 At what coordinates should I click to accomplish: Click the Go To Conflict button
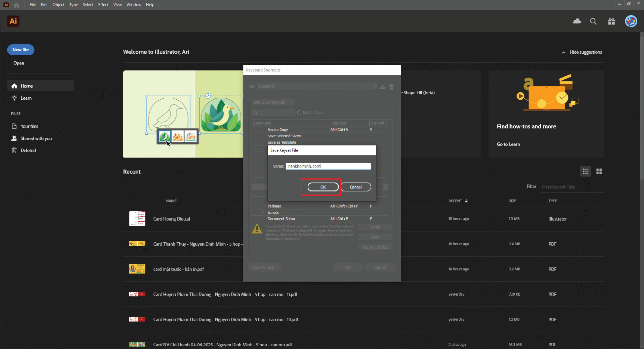pyautogui.click(x=375, y=247)
